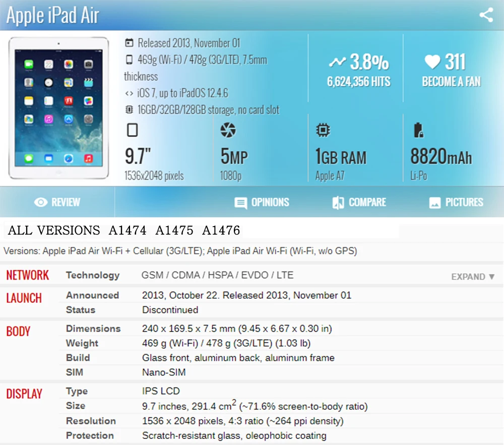Click the Dimensions spec label
Image resolution: width=504 pixels, height=445 pixels.
(x=93, y=328)
